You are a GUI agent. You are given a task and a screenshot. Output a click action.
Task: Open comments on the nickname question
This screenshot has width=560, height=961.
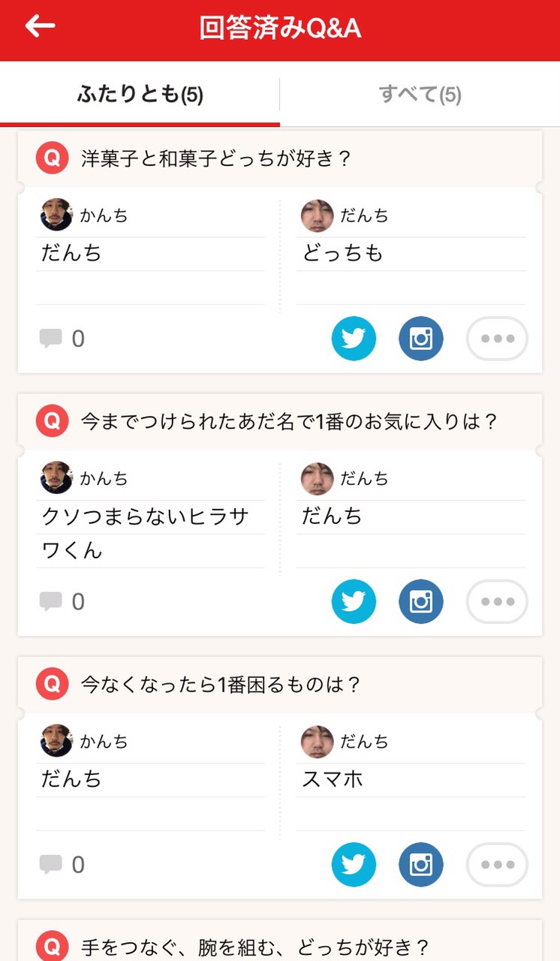click(x=62, y=602)
